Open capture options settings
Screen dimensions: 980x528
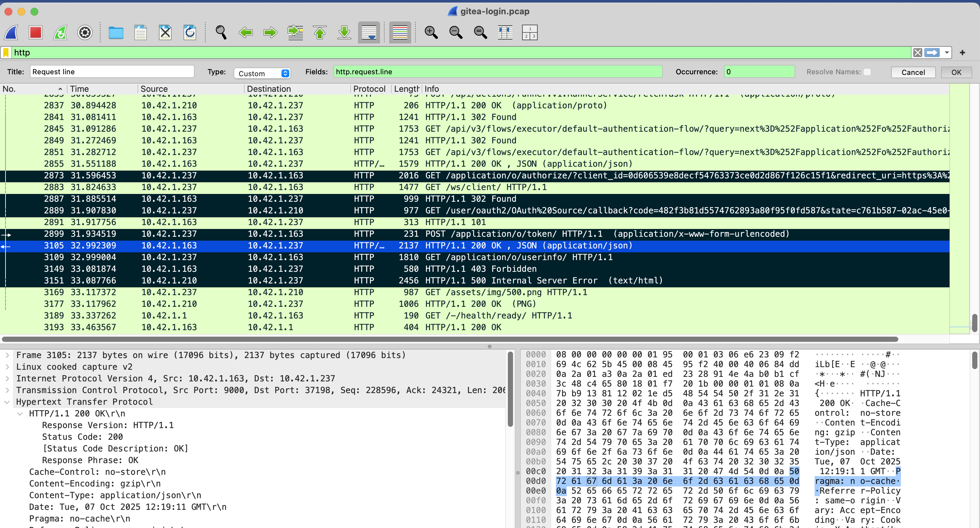coord(85,32)
